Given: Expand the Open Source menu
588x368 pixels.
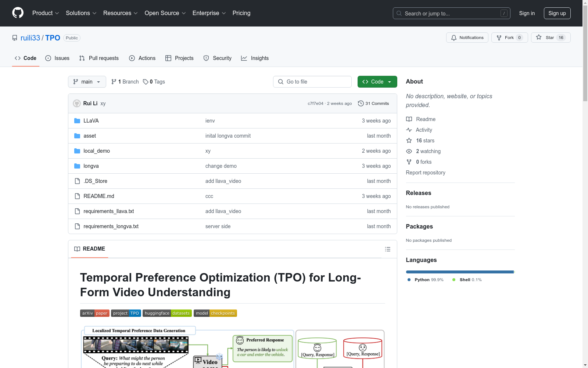Looking at the screenshot, I should pos(165,13).
